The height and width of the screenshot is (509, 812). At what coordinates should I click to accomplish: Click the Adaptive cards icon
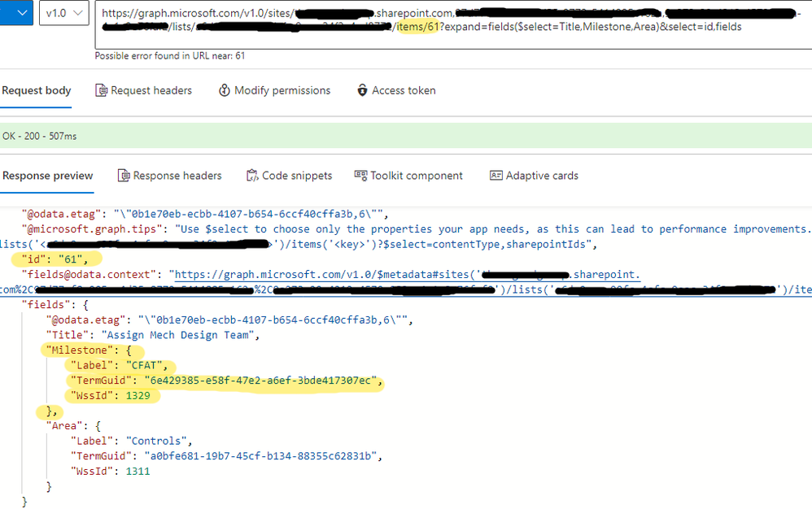(496, 176)
